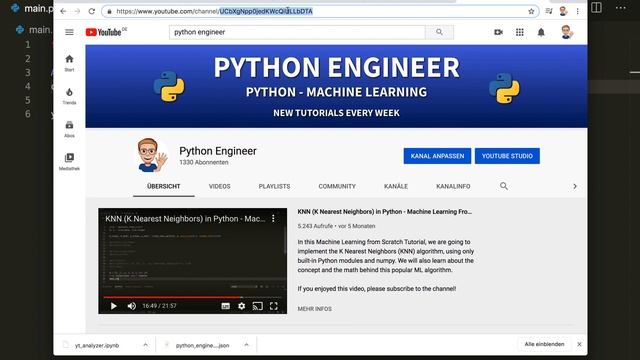The image size is (640, 360).
Task: Toggle split editor layout icon in the code editor
Action: tap(596, 7)
